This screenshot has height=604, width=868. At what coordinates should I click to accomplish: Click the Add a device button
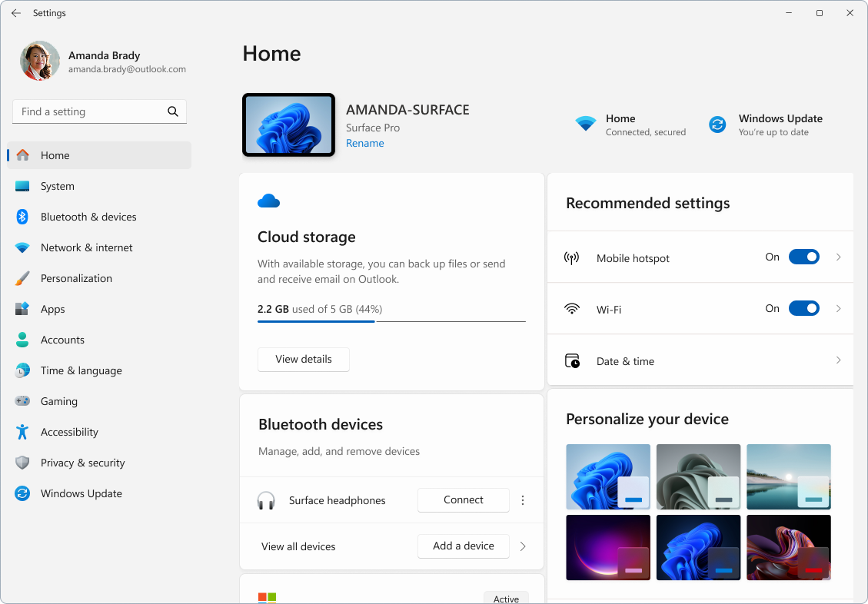point(464,546)
